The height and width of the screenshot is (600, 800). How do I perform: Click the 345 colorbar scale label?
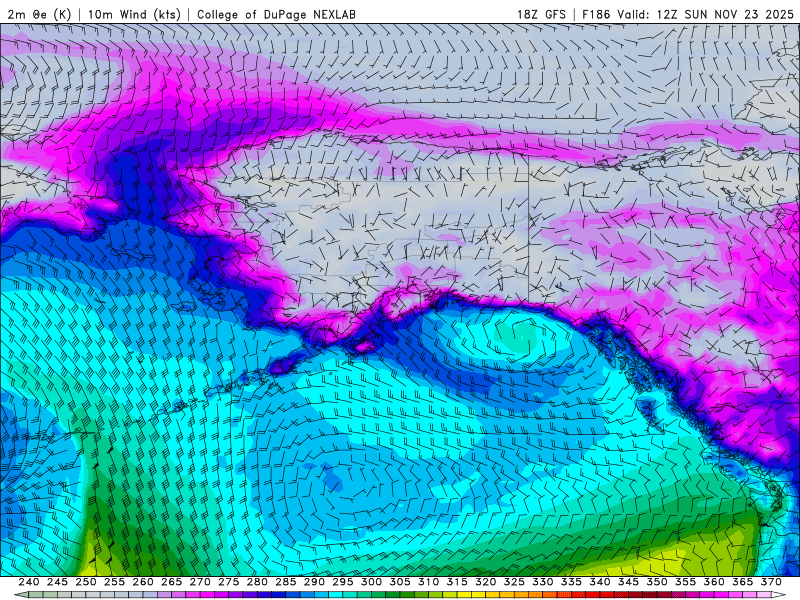point(629,582)
